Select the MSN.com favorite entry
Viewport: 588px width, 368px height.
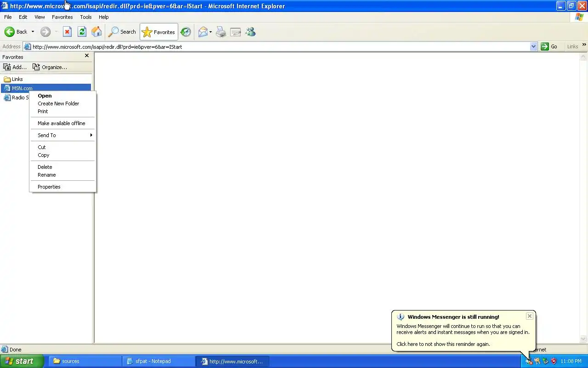pyautogui.click(x=46, y=88)
